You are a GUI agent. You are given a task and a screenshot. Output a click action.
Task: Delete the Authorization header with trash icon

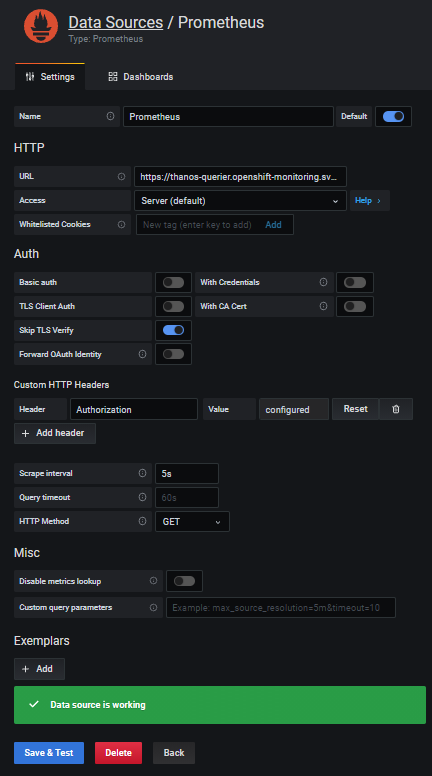[x=396, y=409]
